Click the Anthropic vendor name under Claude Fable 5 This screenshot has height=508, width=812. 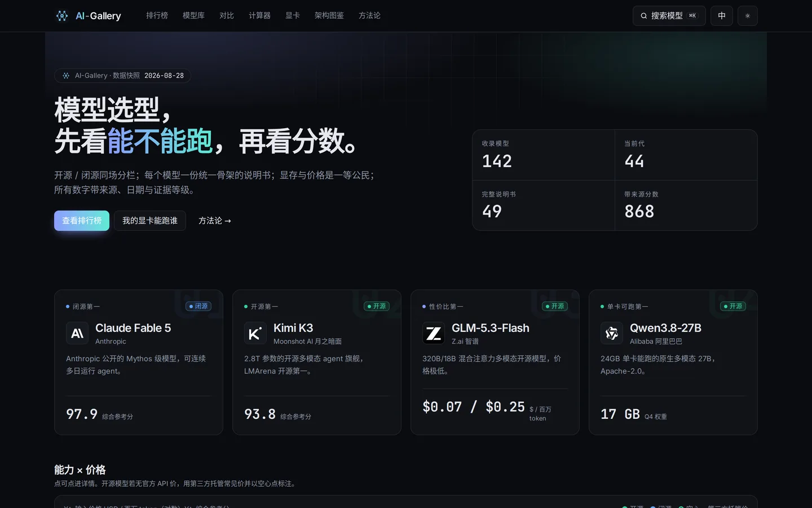pyautogui.click(x=111, y=341)
